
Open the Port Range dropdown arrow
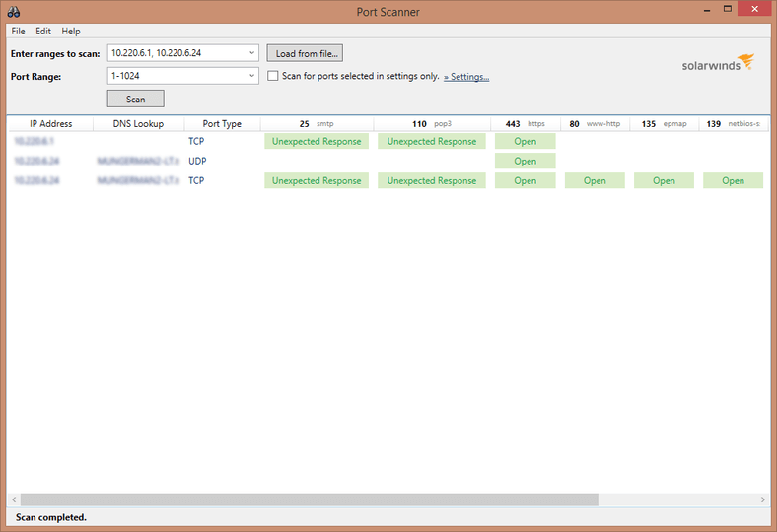pyautogui.click(x=252, y=76)
